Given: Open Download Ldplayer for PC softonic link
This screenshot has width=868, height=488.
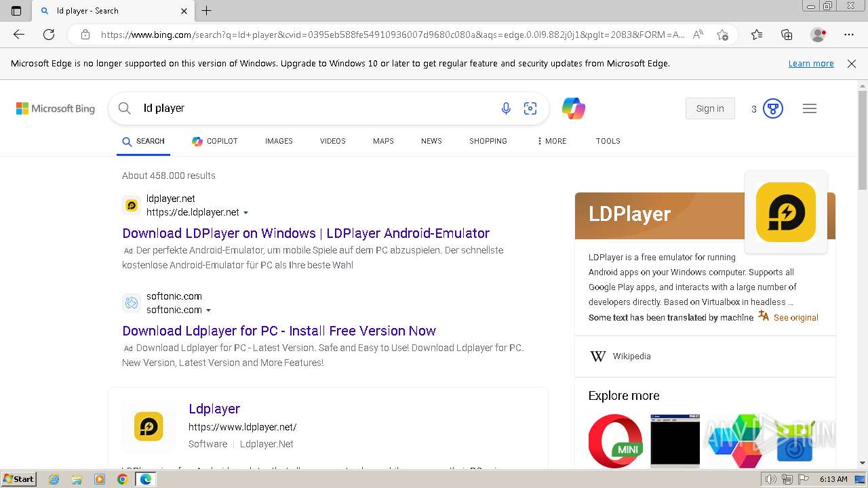Looking at the screenshot, I should click(279, 331).
